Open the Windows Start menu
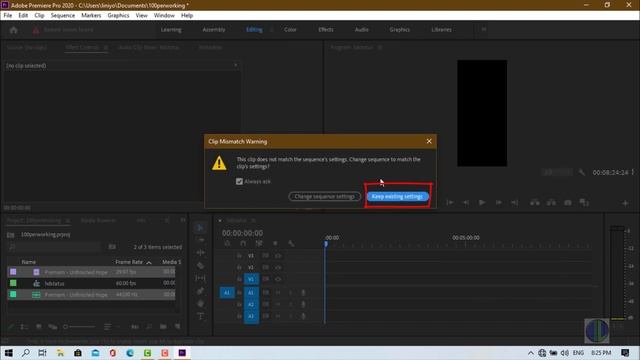 [x=9, y=353]
